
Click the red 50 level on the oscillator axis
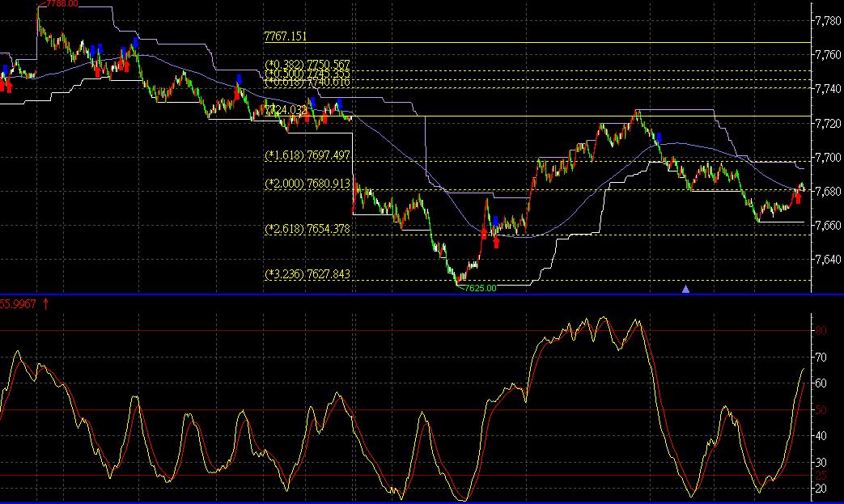pos(821,410)
